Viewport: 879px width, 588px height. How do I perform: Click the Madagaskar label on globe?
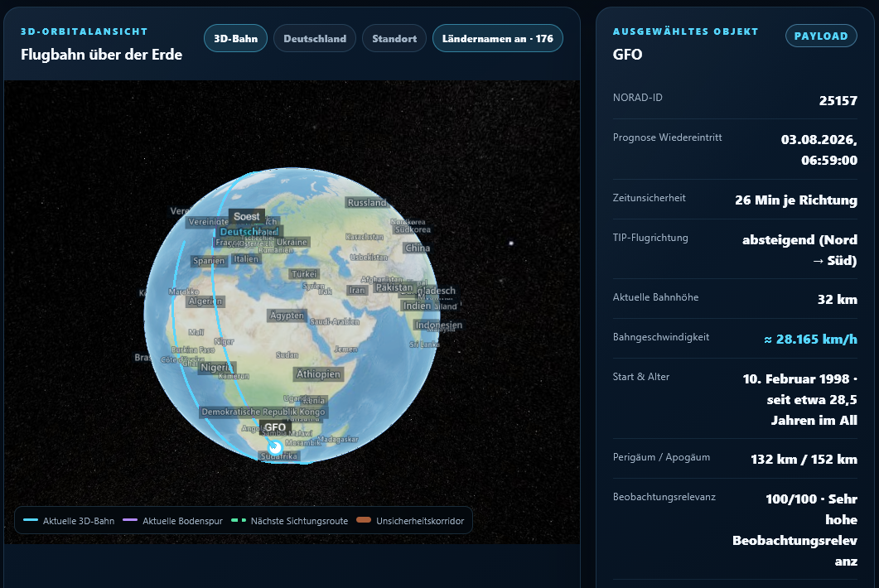[x=337, y=439]
